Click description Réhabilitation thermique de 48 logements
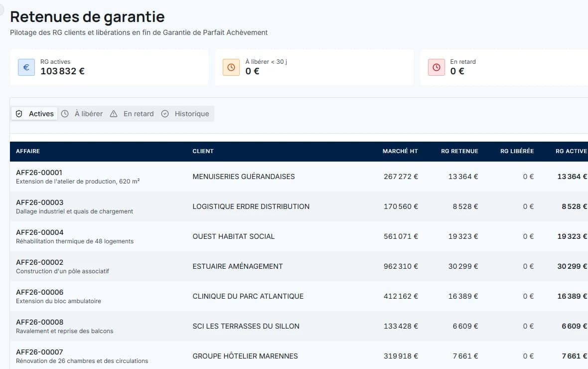This screenshot has width=588, height=369. click(x=75, y=241)
